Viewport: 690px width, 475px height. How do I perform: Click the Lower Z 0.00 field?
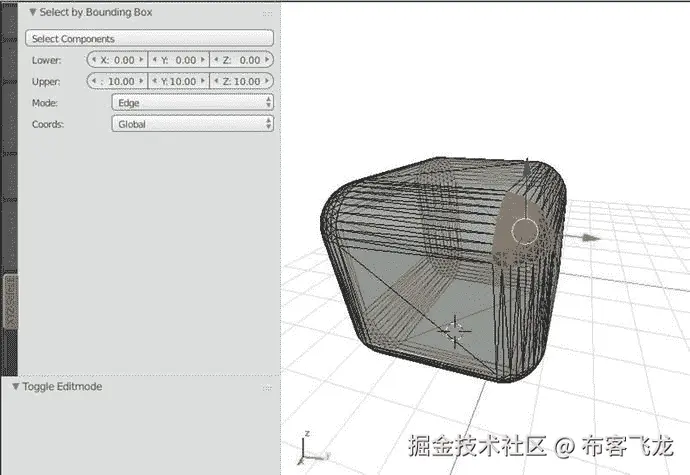242,60
